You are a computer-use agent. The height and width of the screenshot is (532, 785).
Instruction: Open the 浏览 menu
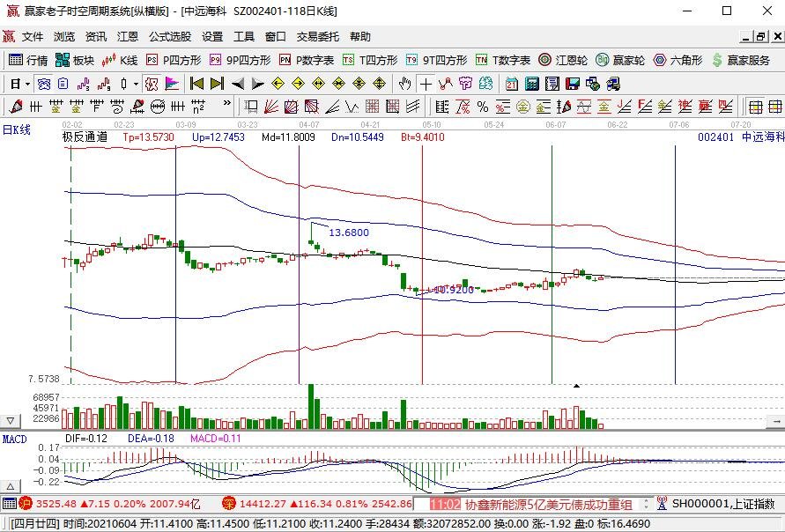pyautogui.click(x=64, y=36)
